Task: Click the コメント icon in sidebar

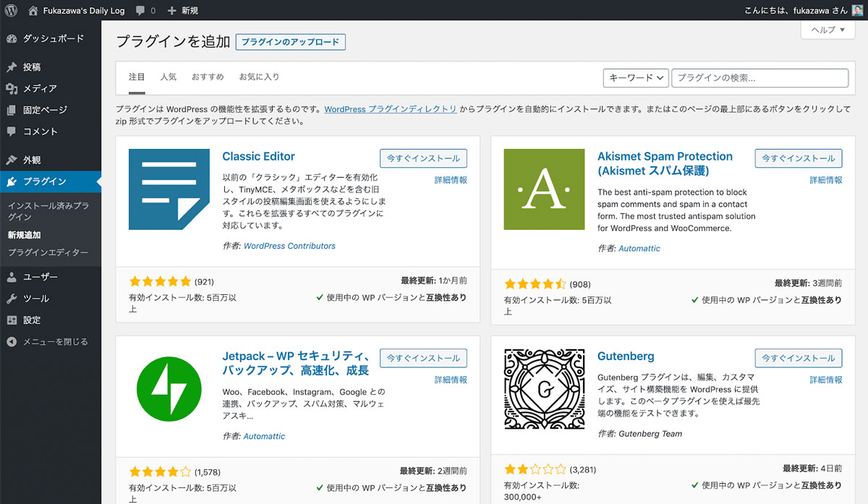Action: coord(11,132)
